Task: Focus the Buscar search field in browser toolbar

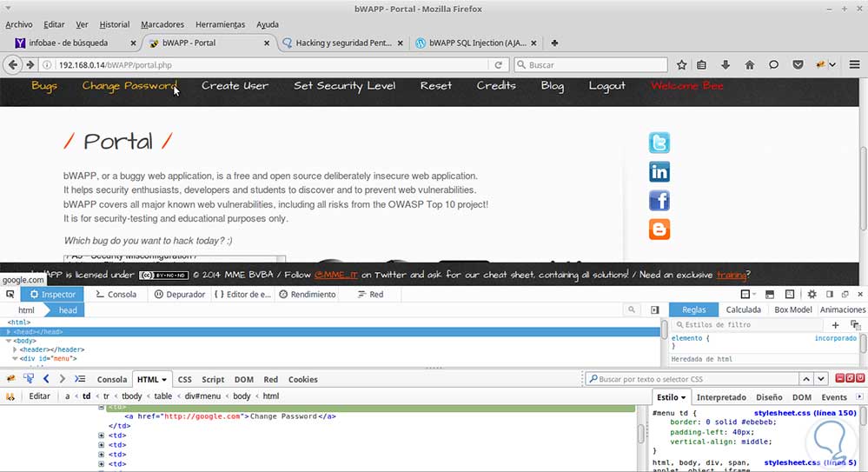Action: coord(591,65)
